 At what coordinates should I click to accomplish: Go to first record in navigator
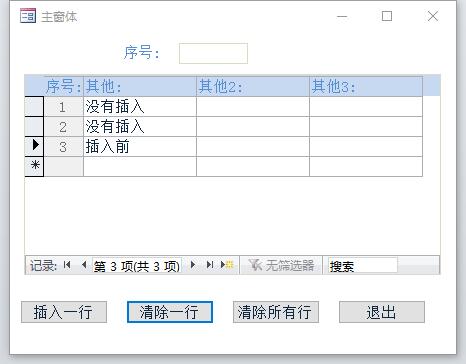(x=67, y=265)
